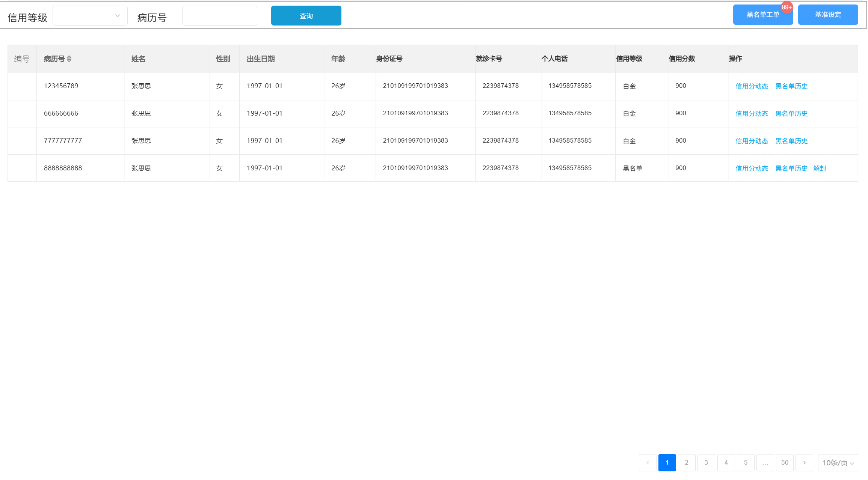Sort table by 病历号 column arrows
The image size is (868, 480).
(x=69, y=59)
